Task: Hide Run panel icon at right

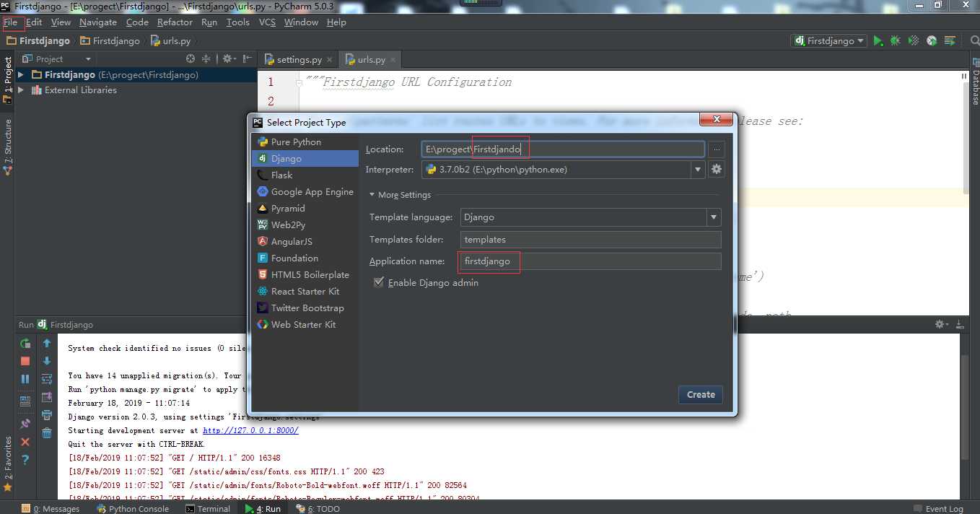Action: coord(960,325)
